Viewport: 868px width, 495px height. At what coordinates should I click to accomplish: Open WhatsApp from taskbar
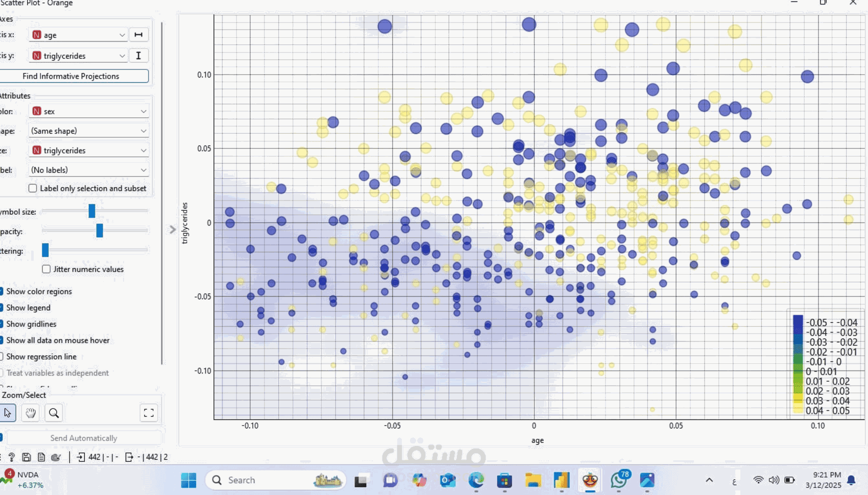coord(619,480)
